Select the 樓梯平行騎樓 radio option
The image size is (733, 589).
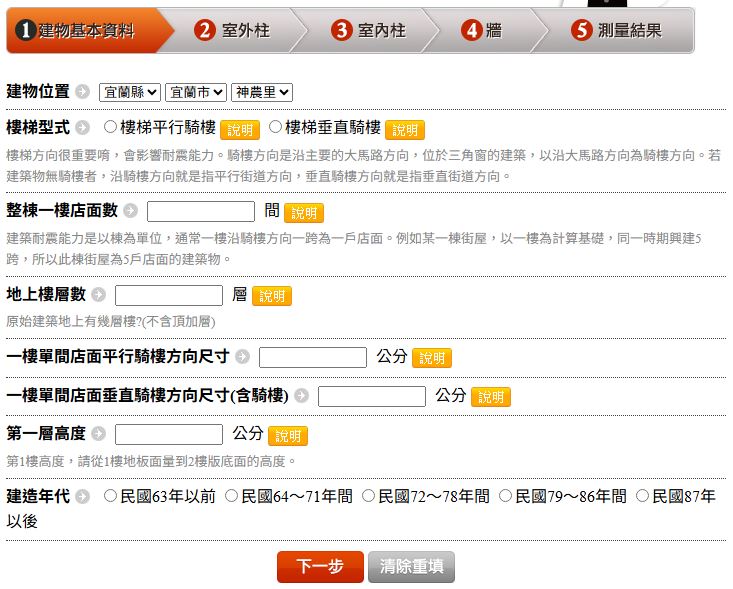click(111, 128)
